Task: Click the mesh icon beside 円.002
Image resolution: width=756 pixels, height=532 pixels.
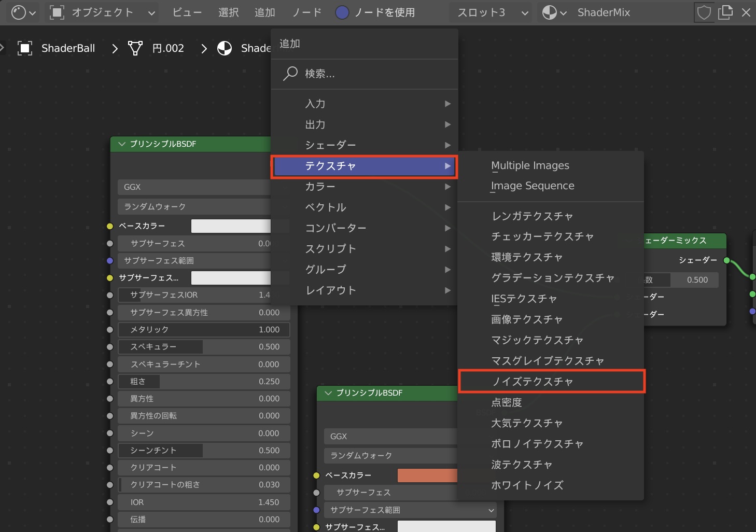Action: [135, 48]
